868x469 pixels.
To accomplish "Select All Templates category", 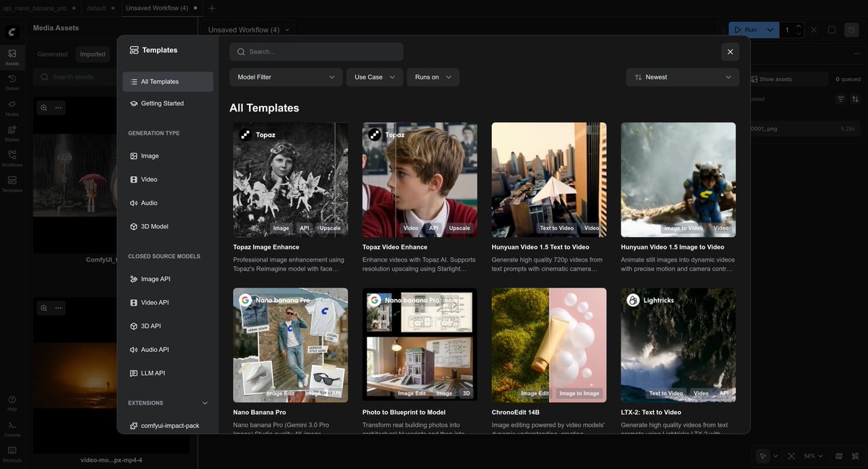I will (x=168, y=82).
